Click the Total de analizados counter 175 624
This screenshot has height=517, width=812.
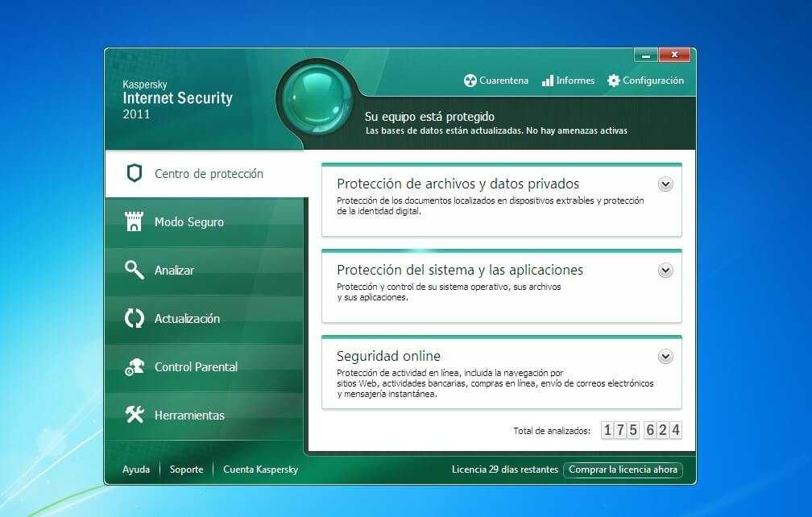click(x=641, y=430)
